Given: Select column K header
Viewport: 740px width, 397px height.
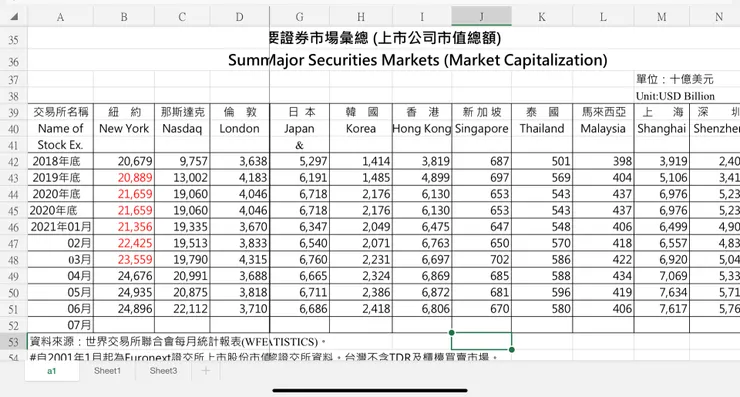Looking at the screenshot, I should coord(542,17).
